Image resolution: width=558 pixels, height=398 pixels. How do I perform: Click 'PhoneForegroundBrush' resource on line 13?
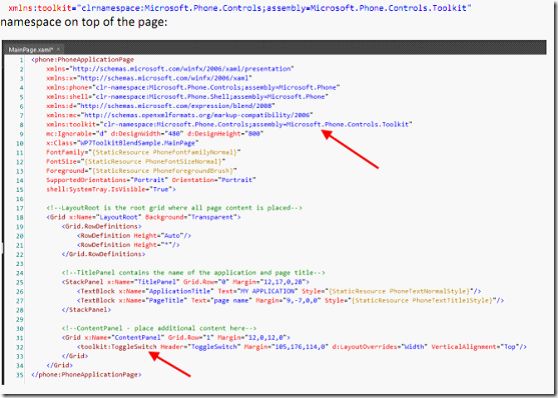190,171
